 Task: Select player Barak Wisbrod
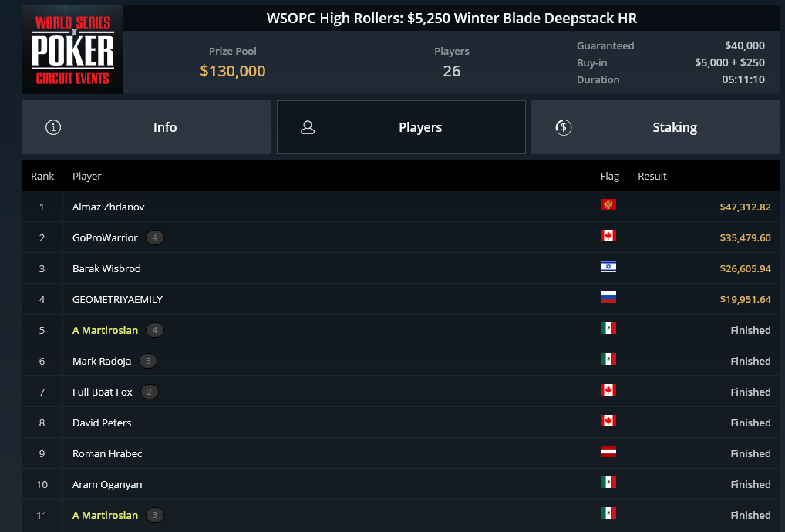[x=106, y=269]
